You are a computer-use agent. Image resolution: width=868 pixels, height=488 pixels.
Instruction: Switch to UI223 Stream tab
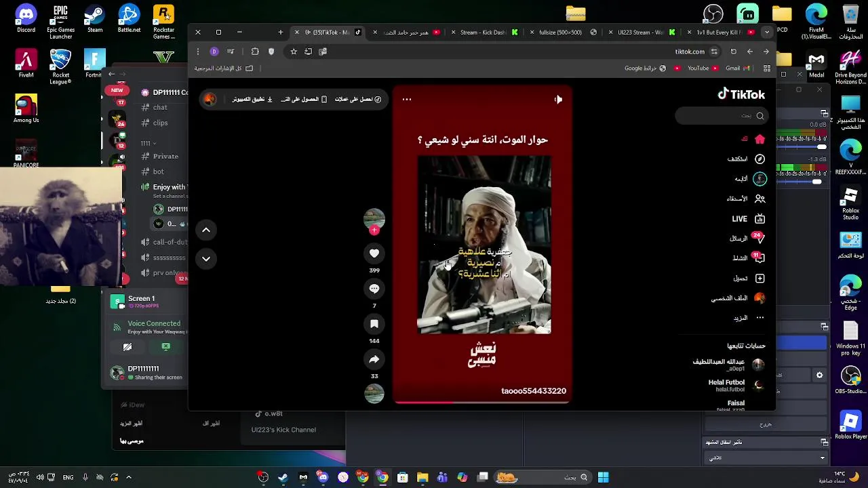(x=641, y=33)
